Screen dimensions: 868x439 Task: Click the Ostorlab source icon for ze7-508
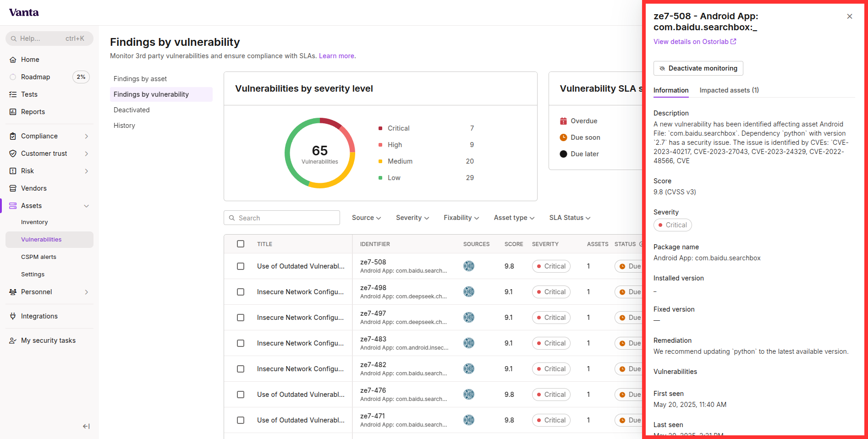pos(469,266)
